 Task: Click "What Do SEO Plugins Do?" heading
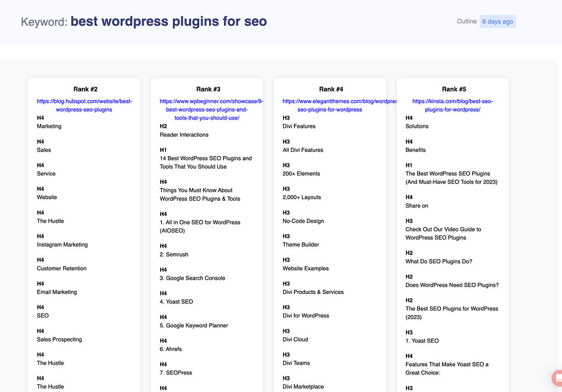coord(439,262)
